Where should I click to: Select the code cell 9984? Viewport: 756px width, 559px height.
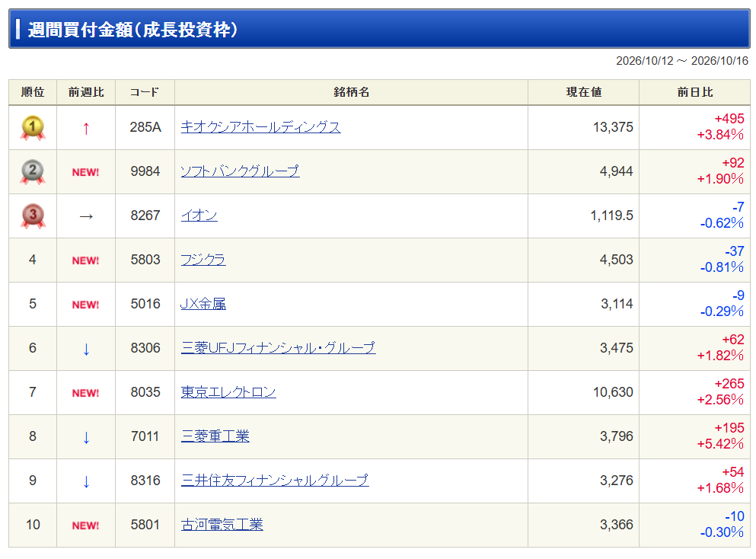pyautogui.click(x=145, y=171)
